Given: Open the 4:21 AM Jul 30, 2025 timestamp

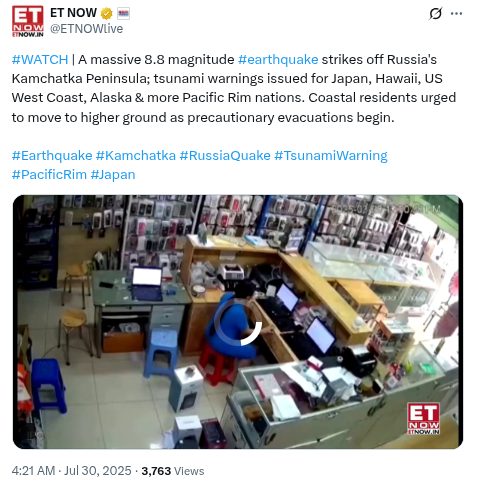Looking at the screenshot, I should [x=72, y=471].
